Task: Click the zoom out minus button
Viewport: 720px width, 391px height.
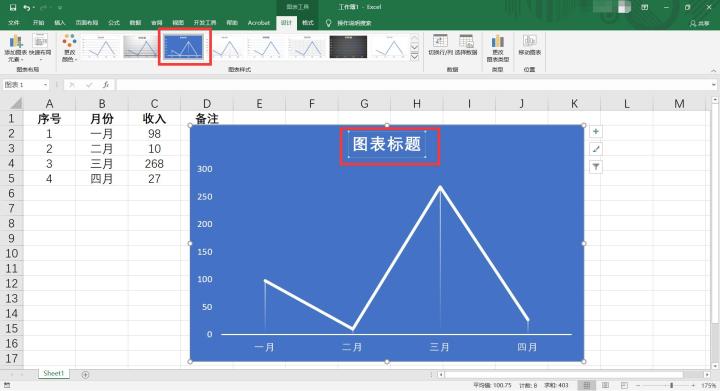Action: 639,385
